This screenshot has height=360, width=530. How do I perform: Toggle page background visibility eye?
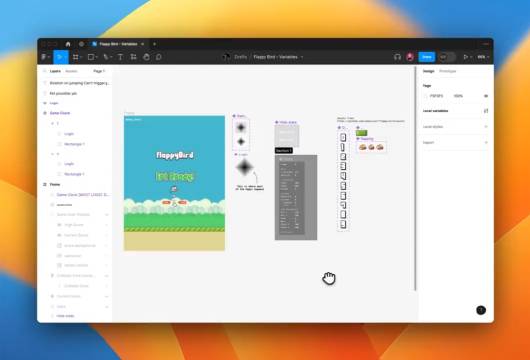(x=486, y=96)
